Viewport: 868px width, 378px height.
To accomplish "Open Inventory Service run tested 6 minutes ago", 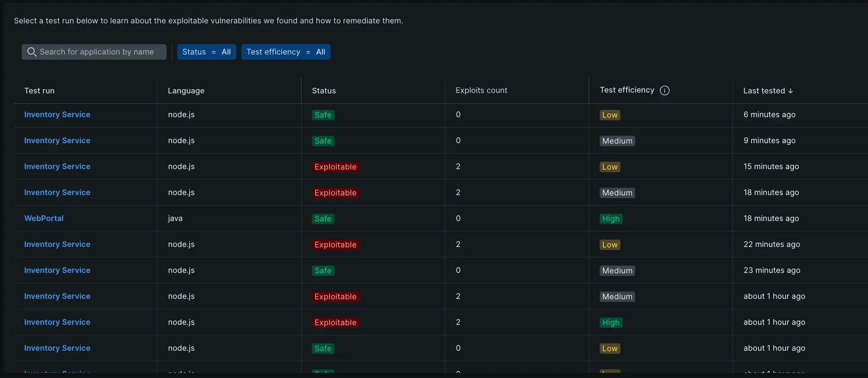I will point(57,115).
